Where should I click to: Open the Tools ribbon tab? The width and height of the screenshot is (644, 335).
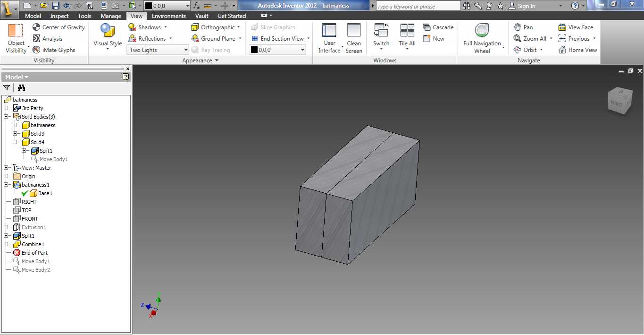pos(84,16)
